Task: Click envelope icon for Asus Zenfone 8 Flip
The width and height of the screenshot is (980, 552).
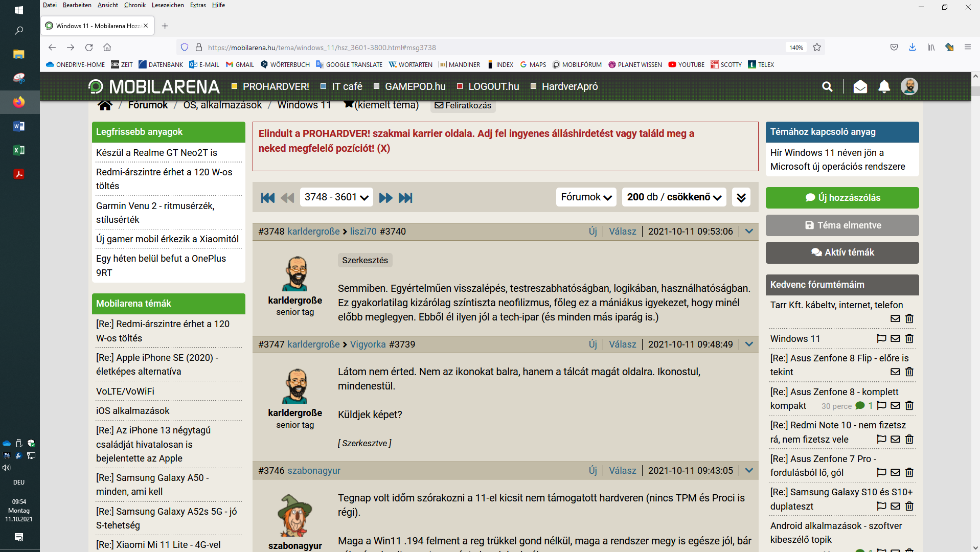Action: [x=895, y=372]
